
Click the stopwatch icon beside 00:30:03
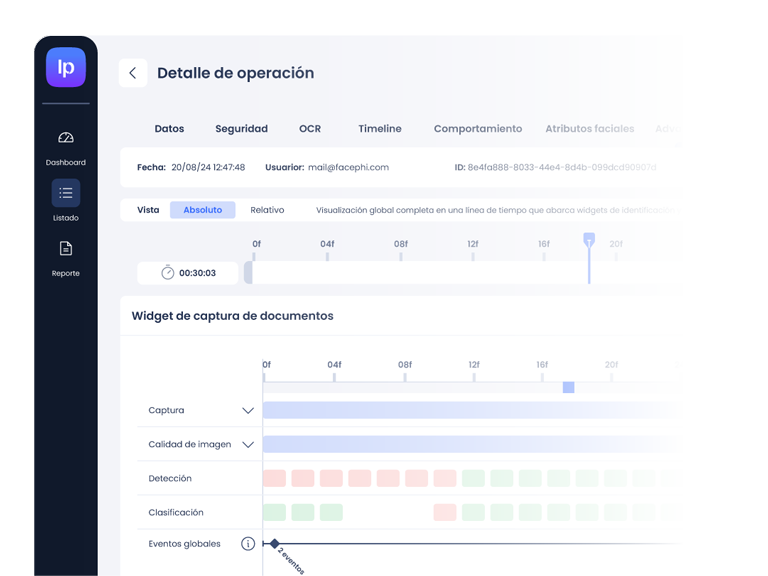[168, 272]
